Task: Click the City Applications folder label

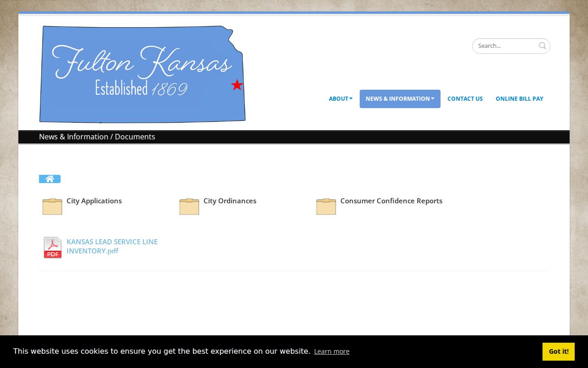Action: point(94,201)
